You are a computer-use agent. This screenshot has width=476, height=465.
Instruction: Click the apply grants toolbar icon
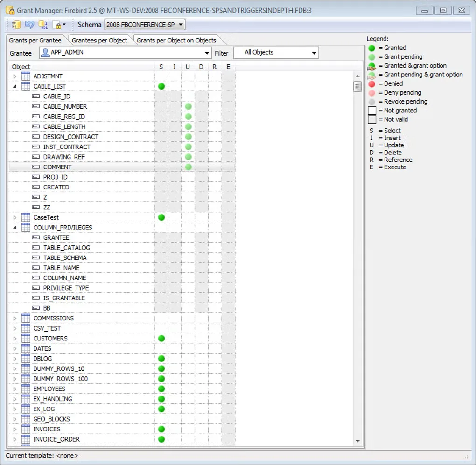[x=16, y=25]
